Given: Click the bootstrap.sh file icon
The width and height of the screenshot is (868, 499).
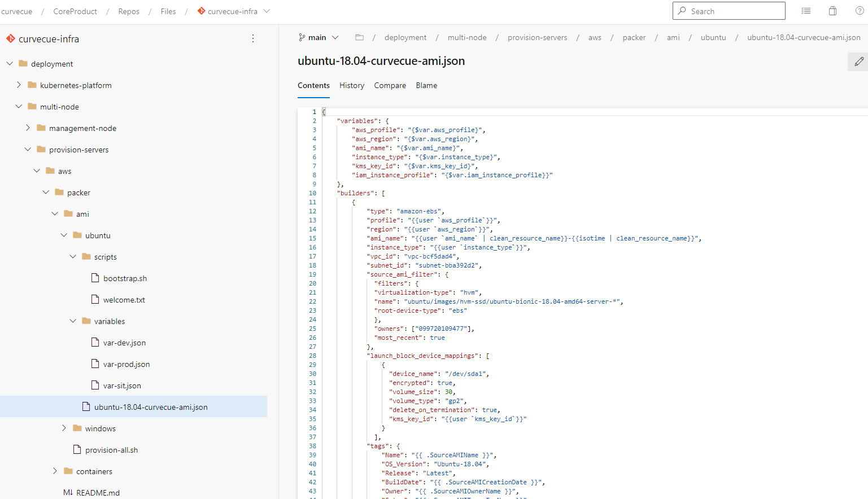Looking at the screenshot, I should tap(95, 278).
